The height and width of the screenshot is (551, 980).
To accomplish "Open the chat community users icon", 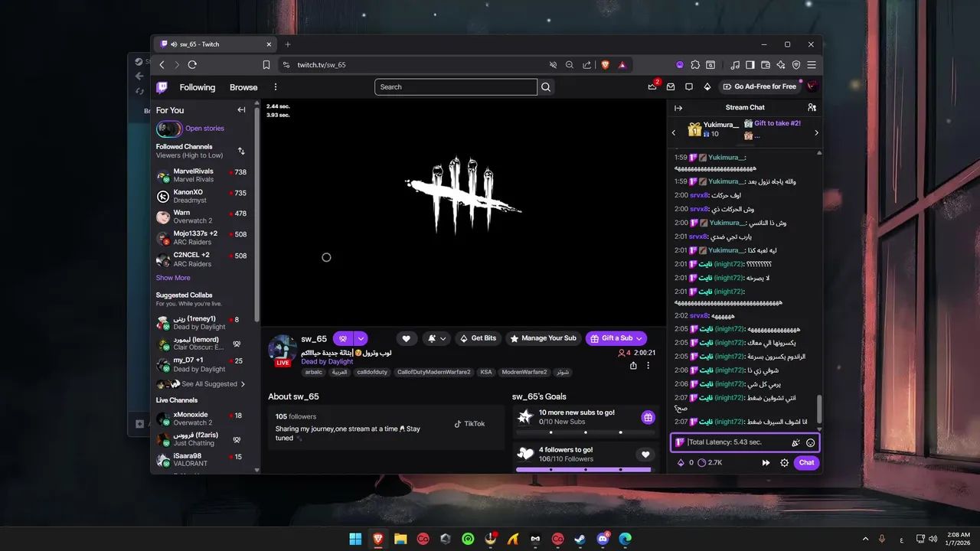I will [812, 108].
